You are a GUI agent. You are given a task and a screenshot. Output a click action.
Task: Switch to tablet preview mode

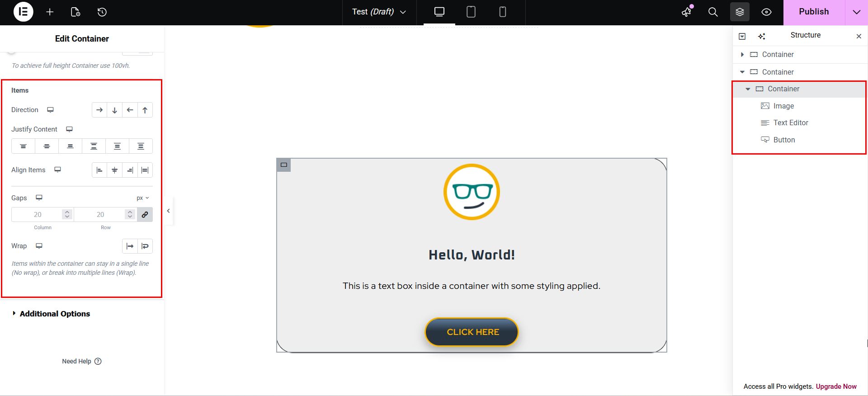point(471,12)
